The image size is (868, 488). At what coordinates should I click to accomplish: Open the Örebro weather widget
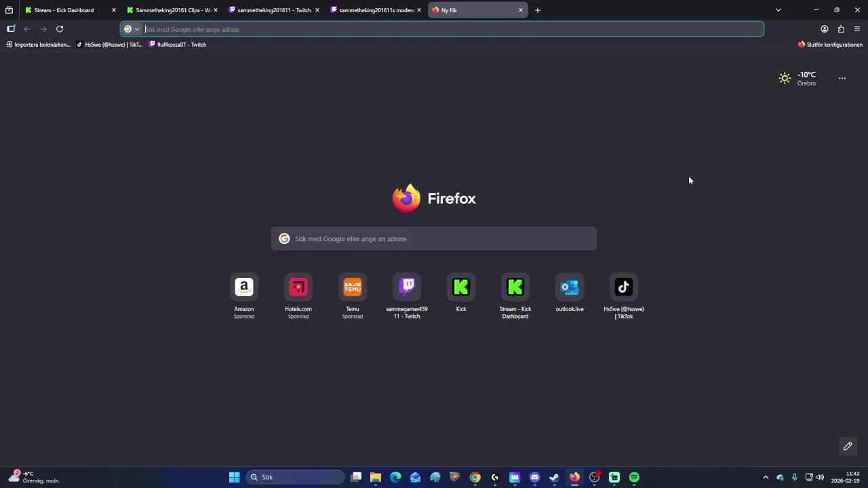tap(797, 79)
